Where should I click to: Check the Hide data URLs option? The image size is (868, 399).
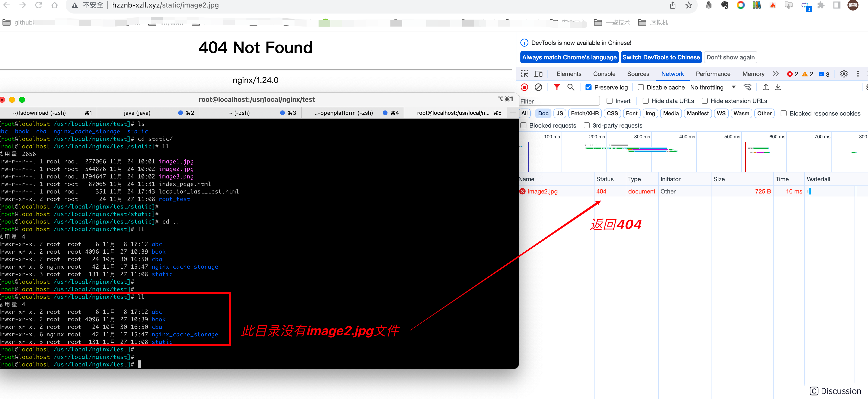[x=645, y=101]
